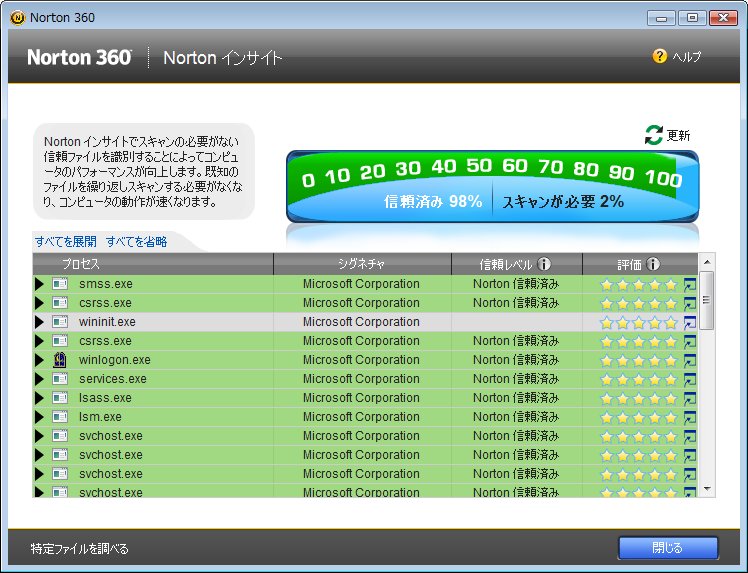Screen dimensions: 748x573
Task: Click the Norton logo in title bar
Action: point(17,18)
